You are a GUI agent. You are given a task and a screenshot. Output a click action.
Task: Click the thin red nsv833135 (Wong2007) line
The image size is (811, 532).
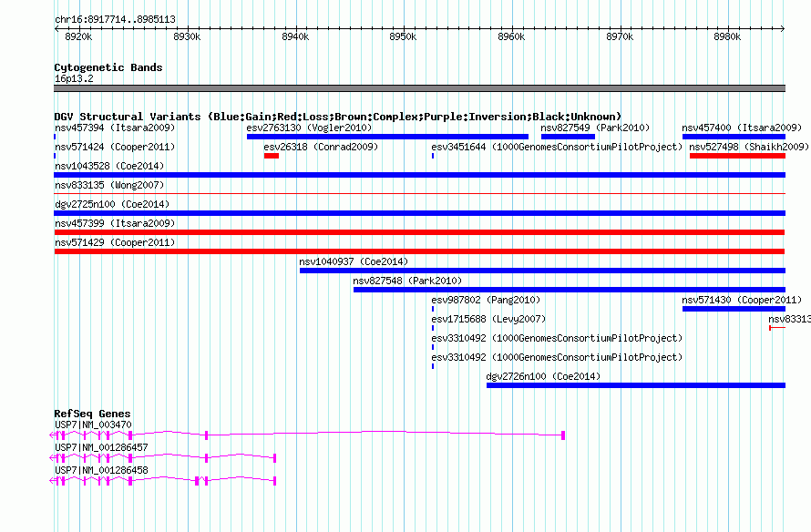419,193
